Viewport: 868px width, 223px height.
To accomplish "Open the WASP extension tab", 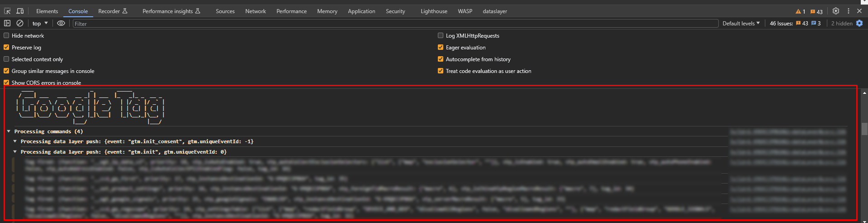I will [465, 11].
